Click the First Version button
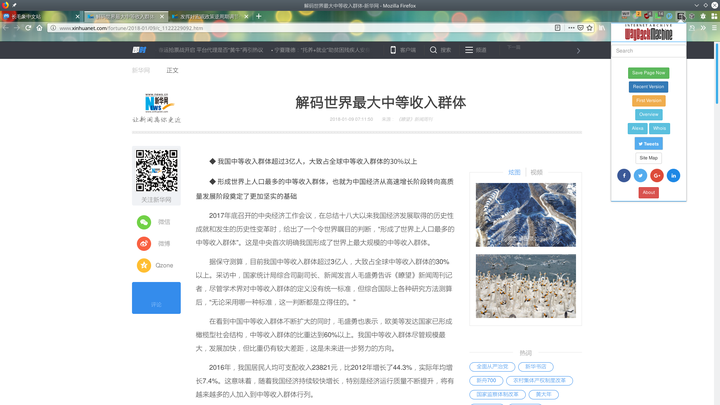 tap(648, 100)
